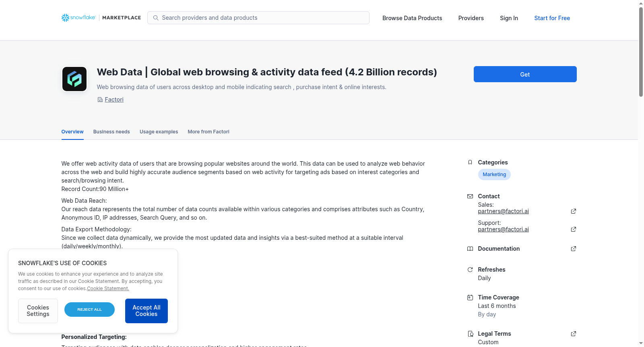Click the Support partners@factori.ai email link
The width and height of the screenshot is (644, 347).
(x=504, y=229)
